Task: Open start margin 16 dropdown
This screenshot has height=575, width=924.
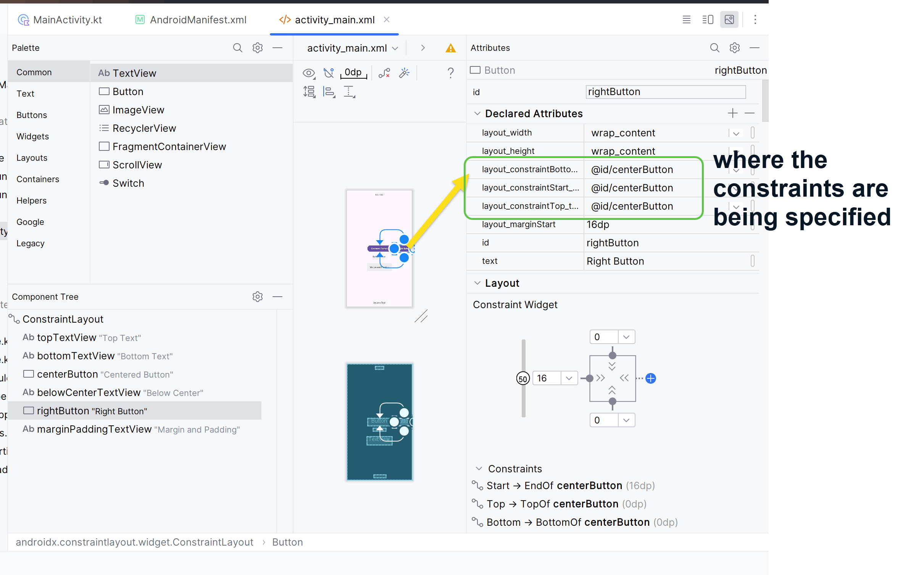Action: tap(569, 378)
